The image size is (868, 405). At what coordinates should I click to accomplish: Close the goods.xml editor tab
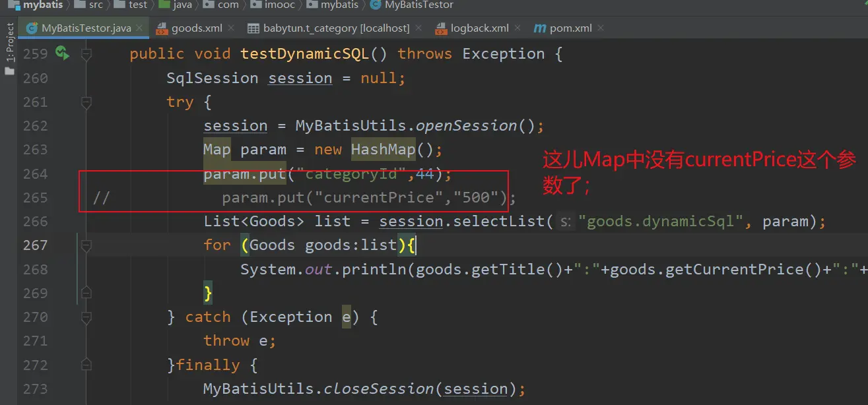coord(231,28)
